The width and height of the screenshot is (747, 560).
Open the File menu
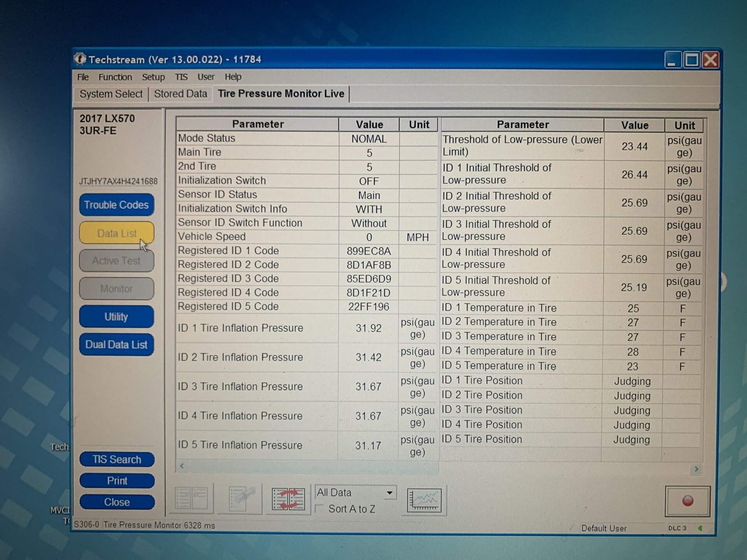[83, 77]
